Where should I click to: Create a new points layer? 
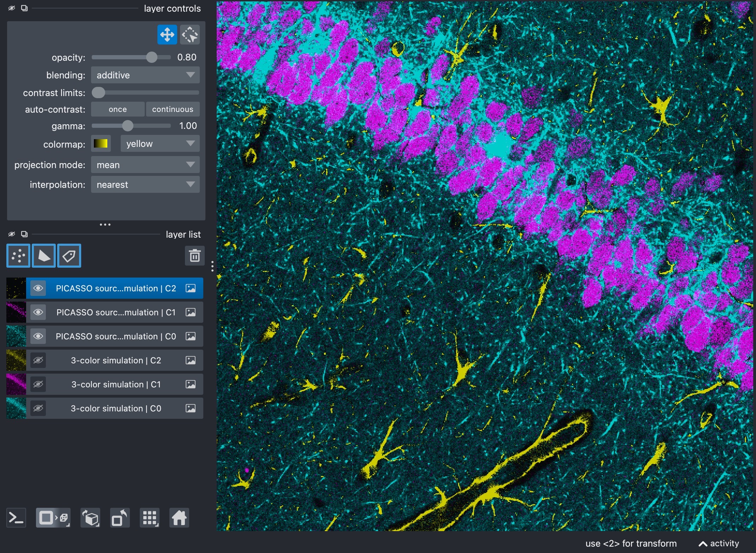point(18,256)
